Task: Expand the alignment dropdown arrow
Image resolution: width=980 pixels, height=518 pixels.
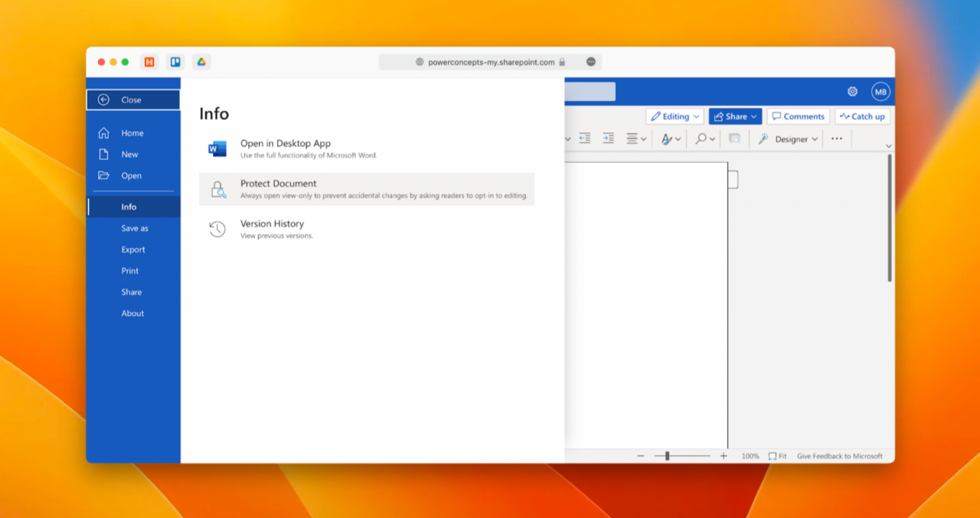Action: coord(644,139)
